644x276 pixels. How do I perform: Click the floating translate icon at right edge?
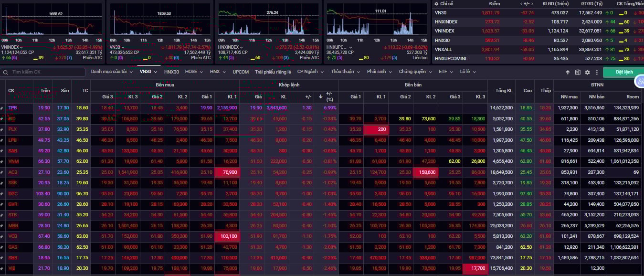tap(639, 82)
